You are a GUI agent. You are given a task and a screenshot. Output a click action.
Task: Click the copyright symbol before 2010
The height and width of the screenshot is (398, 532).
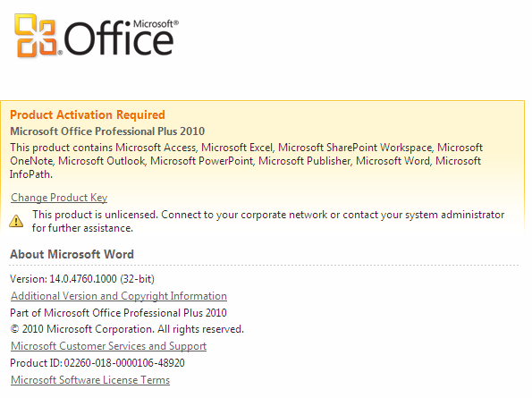[14, 329]
